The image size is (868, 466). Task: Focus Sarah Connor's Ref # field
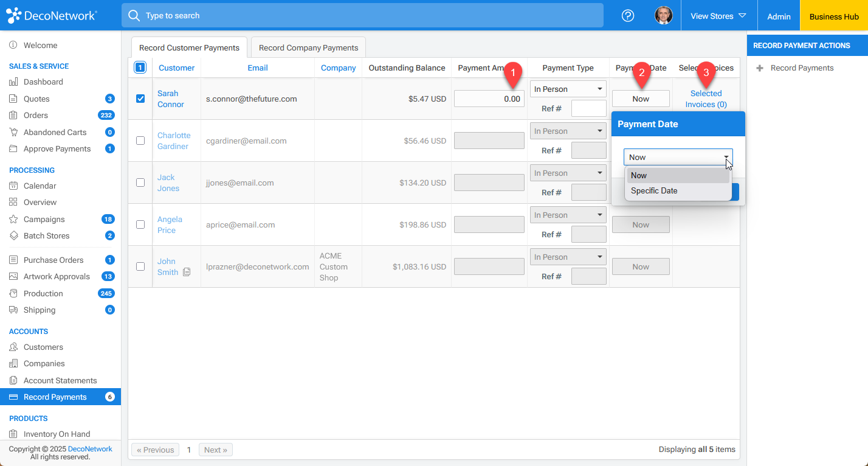click(x=588, y=108)
